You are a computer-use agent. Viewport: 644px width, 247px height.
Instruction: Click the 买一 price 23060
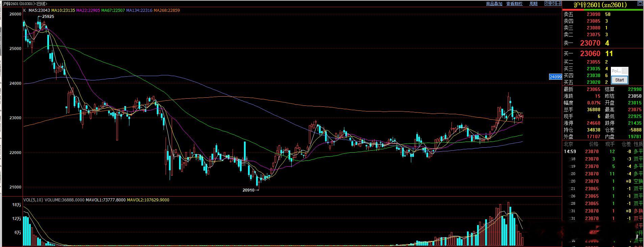click(x=590, y=53)
